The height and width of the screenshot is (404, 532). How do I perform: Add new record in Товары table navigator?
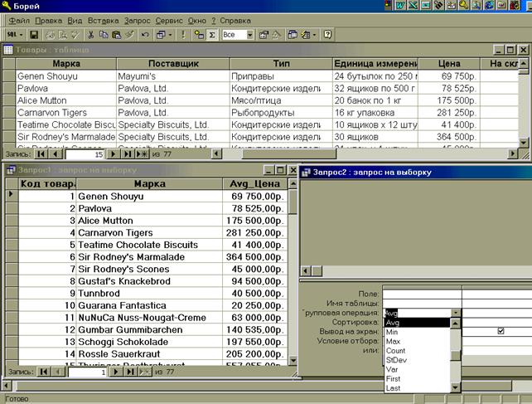click(x=143, y=154)
